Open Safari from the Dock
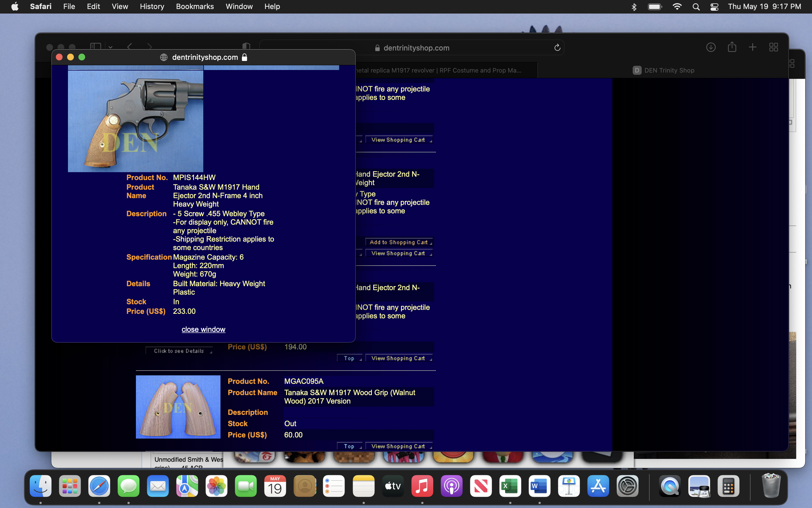 (x=99, y=486)
